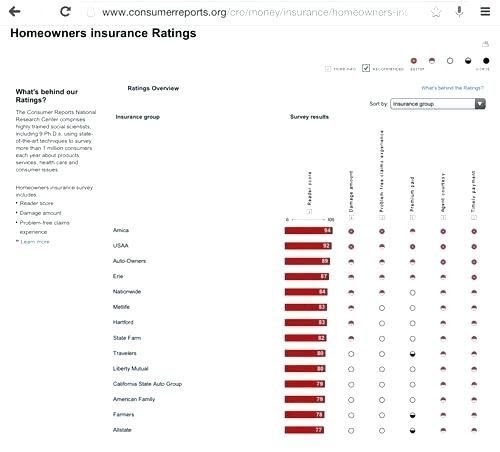This screenshot has height=452, width=500.
Task: Click the Amica red reader score bar
Action: pos(308,230)
